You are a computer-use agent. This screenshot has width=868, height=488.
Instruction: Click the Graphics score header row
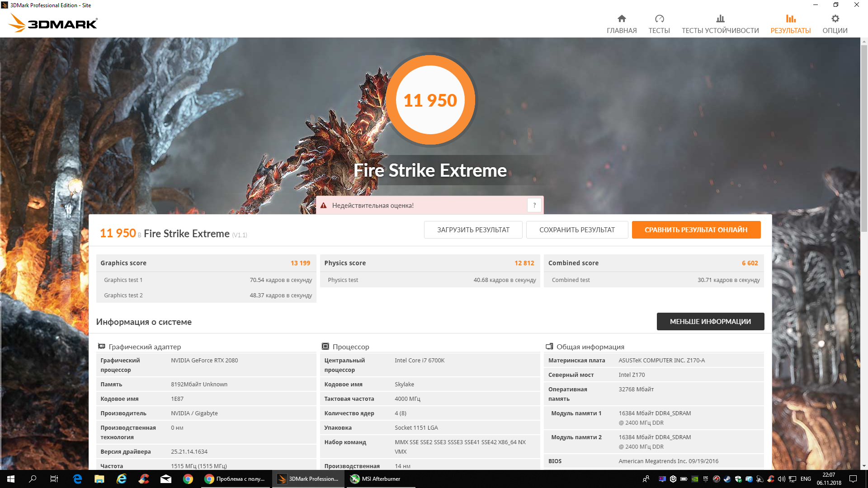tap(206, 263)
